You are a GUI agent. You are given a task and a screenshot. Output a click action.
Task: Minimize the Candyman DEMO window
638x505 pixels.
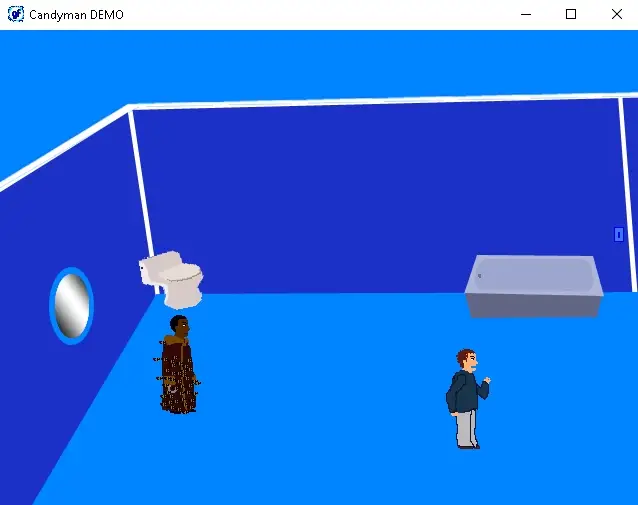pos(526,15)
